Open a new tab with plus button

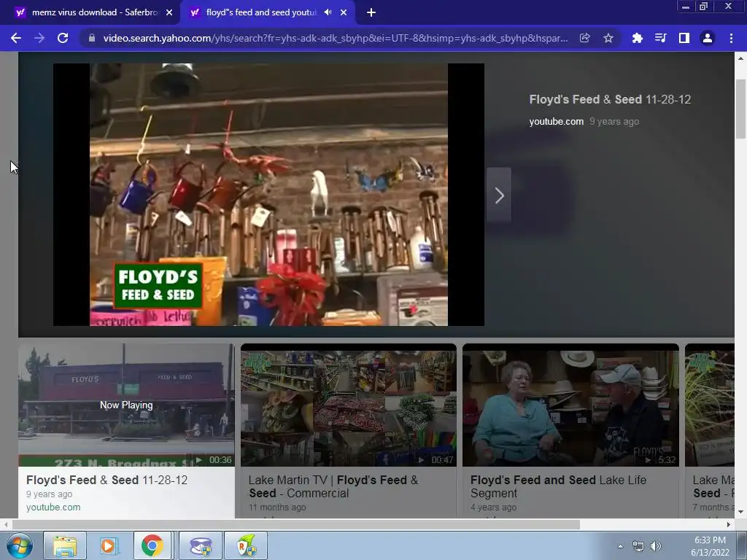click(x=371, y=12)
